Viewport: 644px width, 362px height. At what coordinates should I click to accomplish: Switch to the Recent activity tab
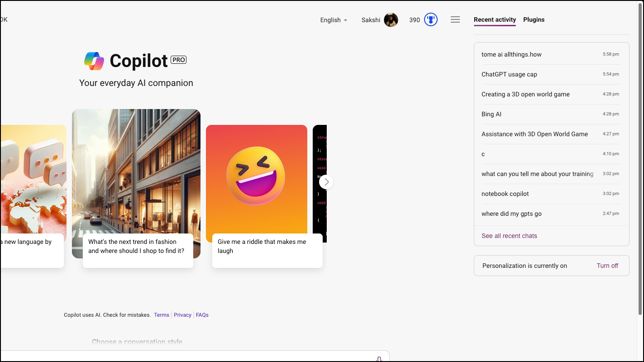[495, 20]
